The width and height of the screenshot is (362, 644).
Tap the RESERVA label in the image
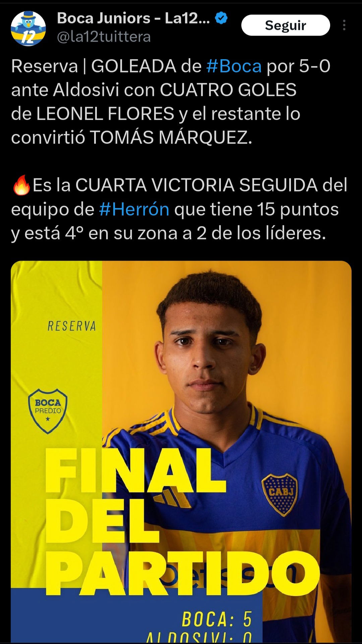[x=72, y=326]
